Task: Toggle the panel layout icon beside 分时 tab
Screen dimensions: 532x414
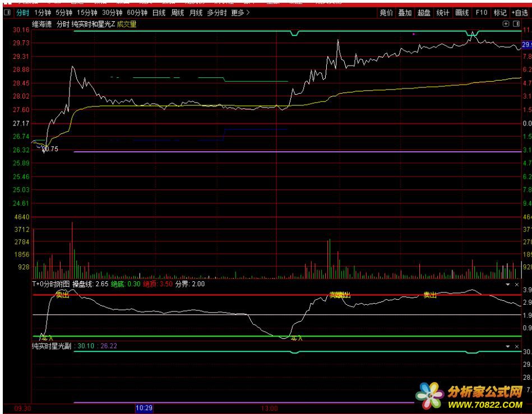Action: tap(7, 13)
